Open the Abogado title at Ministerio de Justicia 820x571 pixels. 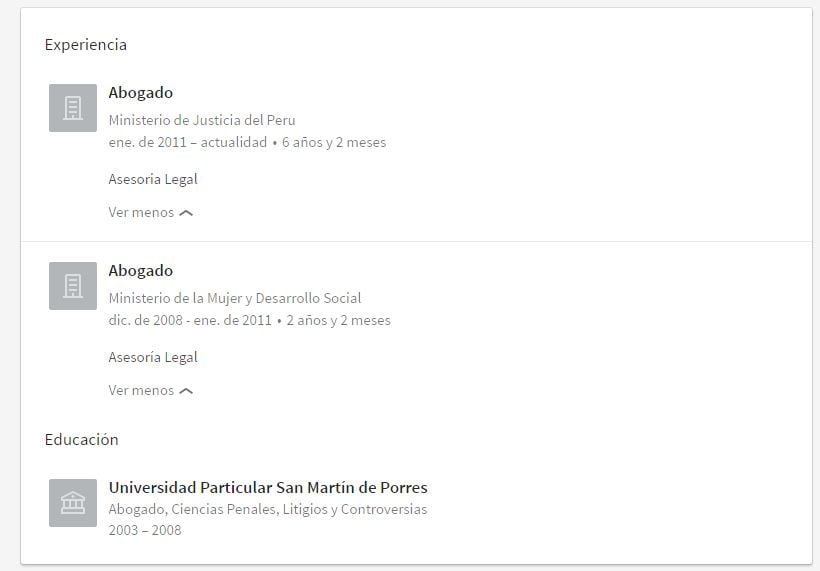[141, 93]
